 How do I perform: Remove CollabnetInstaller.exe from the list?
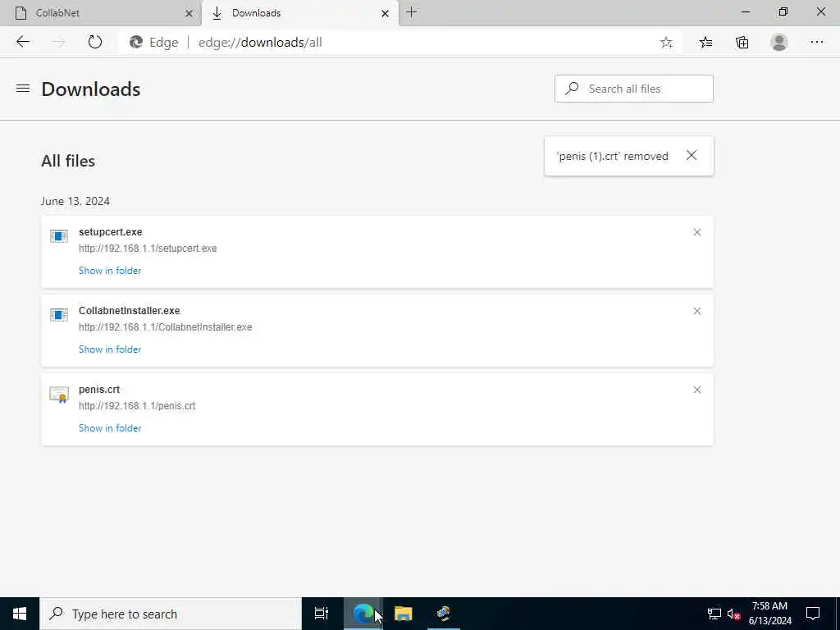tap(697, 311)
